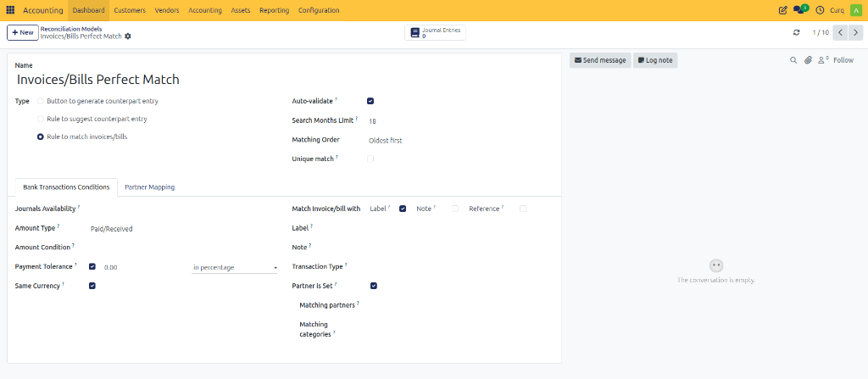The width and height of the screenshot is (868, 379).
Task: Open the main apps grid menu
Action: (x=10, y=10)
